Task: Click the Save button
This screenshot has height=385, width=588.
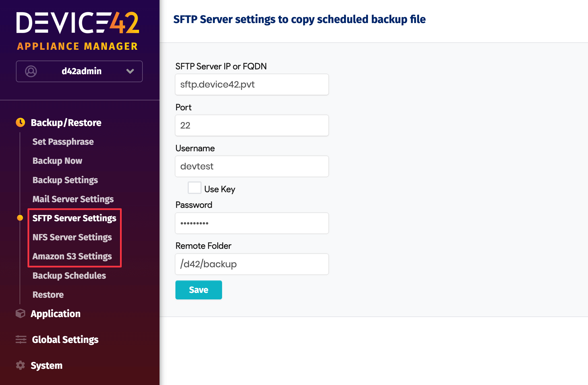Action: coord(198,290)
